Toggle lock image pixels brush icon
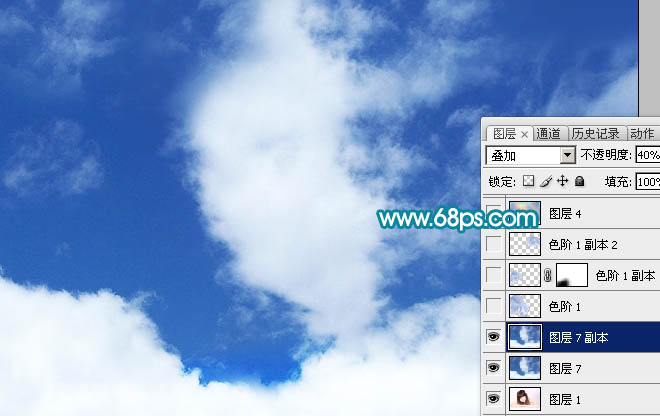 546,181
